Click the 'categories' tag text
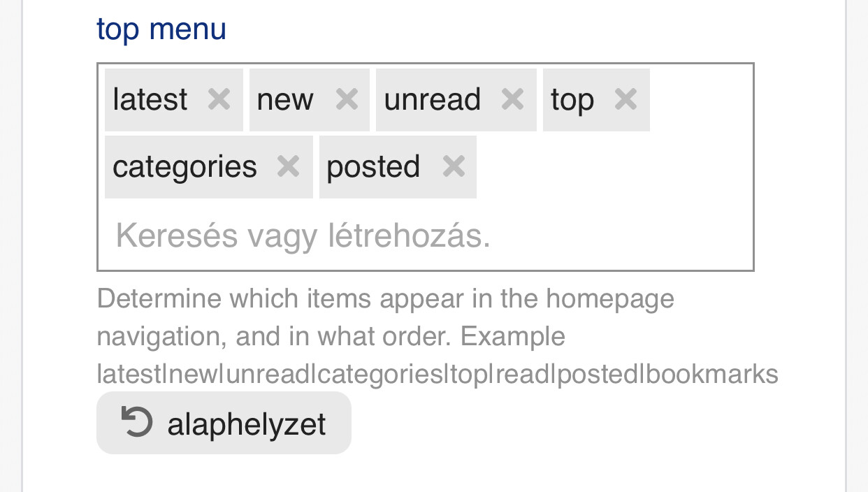This screenshot has height=492, width=868. (185, 167)
